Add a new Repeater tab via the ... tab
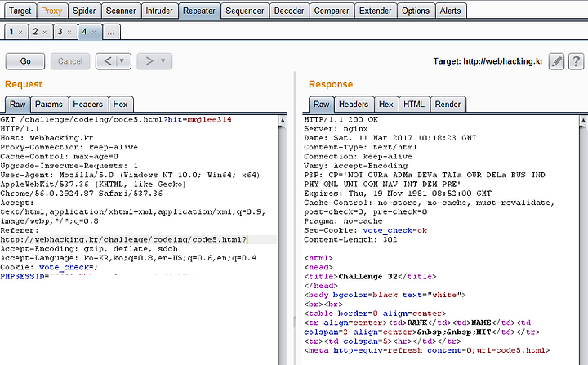Image resolution: width=588 pixels, height=365 pixels. pyautogui.click(x=111, y=33)
